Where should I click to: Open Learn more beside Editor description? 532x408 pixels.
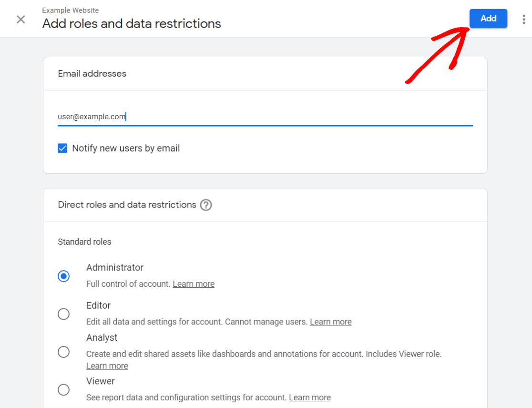click(x=331, y=322)
